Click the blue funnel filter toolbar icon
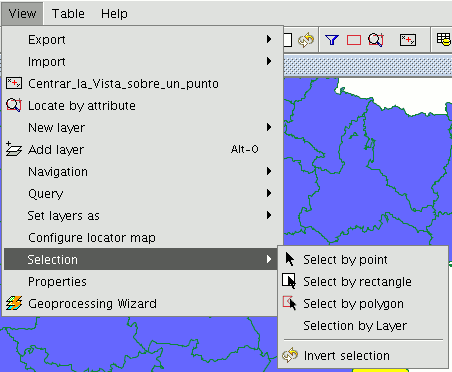The width and height of the screenshot is (452, 372). click(x=332, y=40)
